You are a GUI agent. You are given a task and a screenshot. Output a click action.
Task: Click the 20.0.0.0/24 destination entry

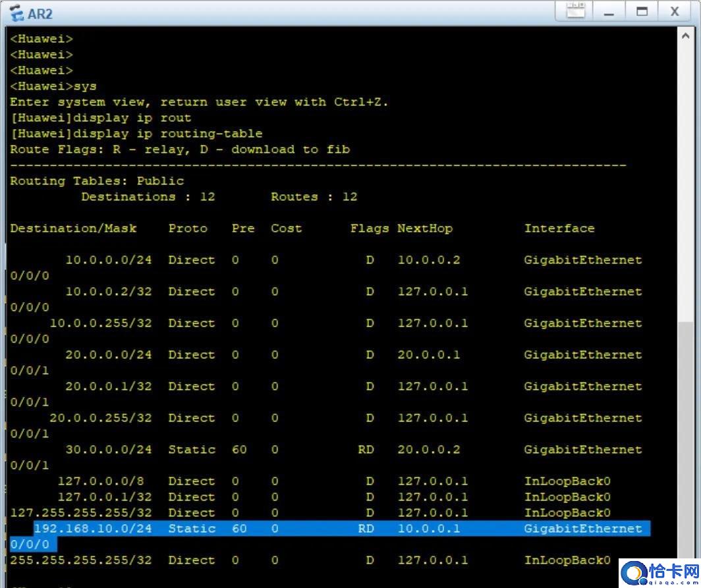109,355
